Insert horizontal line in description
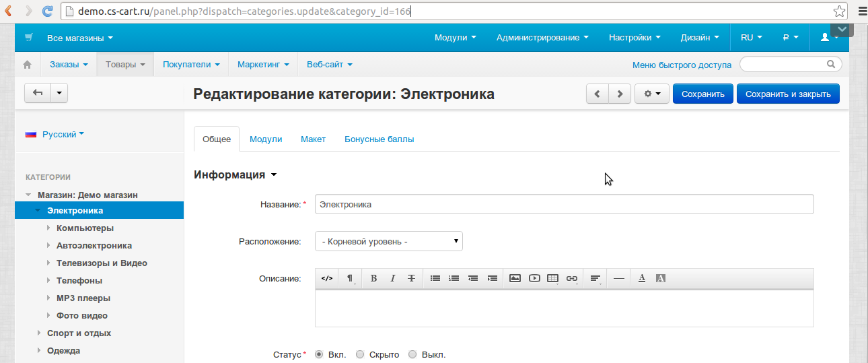The height and width of the screenshot is (363, 868). 619,278
